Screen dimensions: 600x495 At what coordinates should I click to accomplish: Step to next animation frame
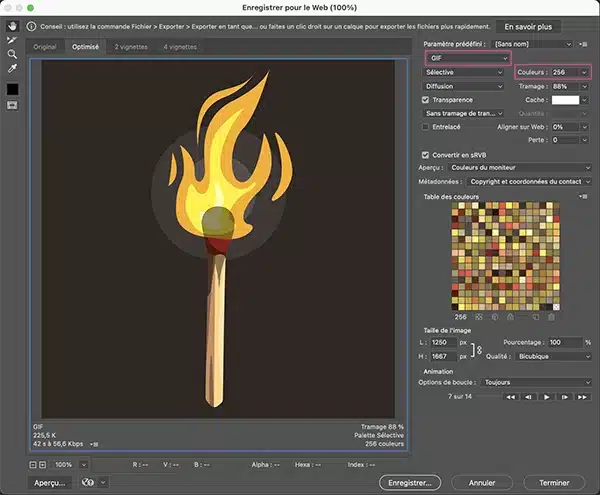[564, 397]
